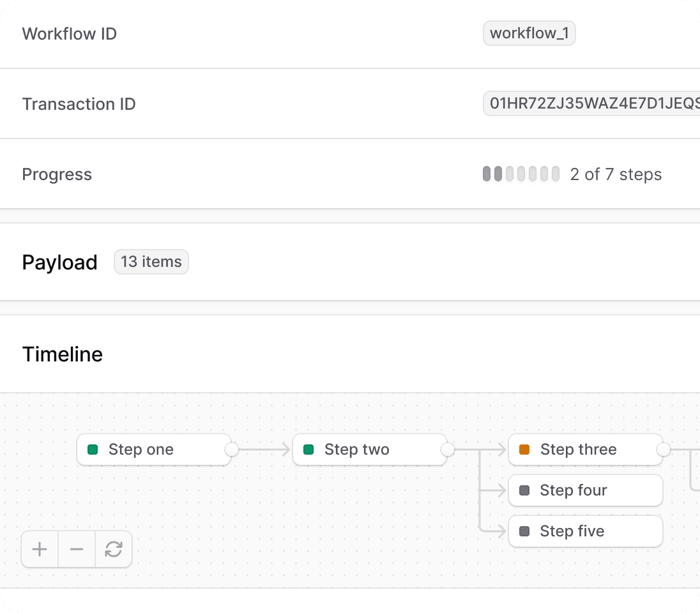This screenshot has width=700, height=613.
Task: Click the zoom out minus icon
Action: click(x=77, y=549)
